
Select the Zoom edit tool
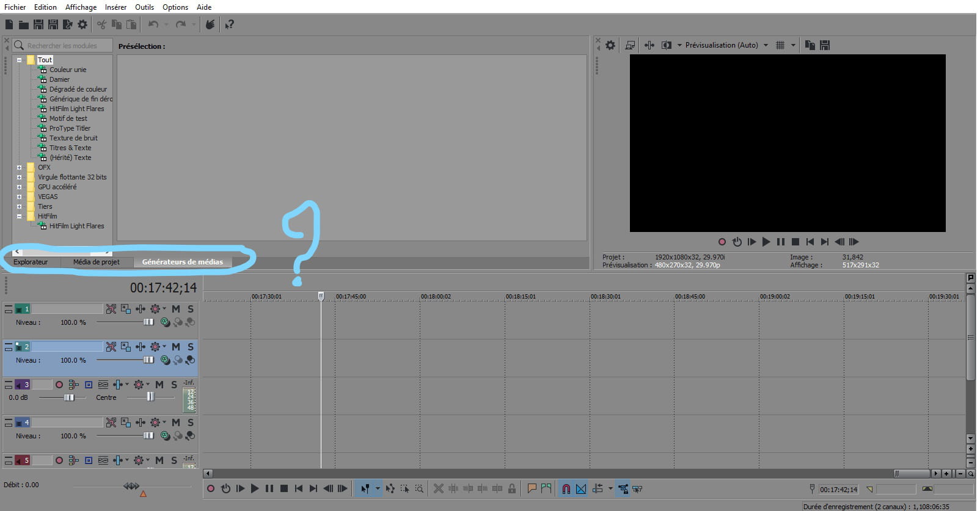pos(419,488)
